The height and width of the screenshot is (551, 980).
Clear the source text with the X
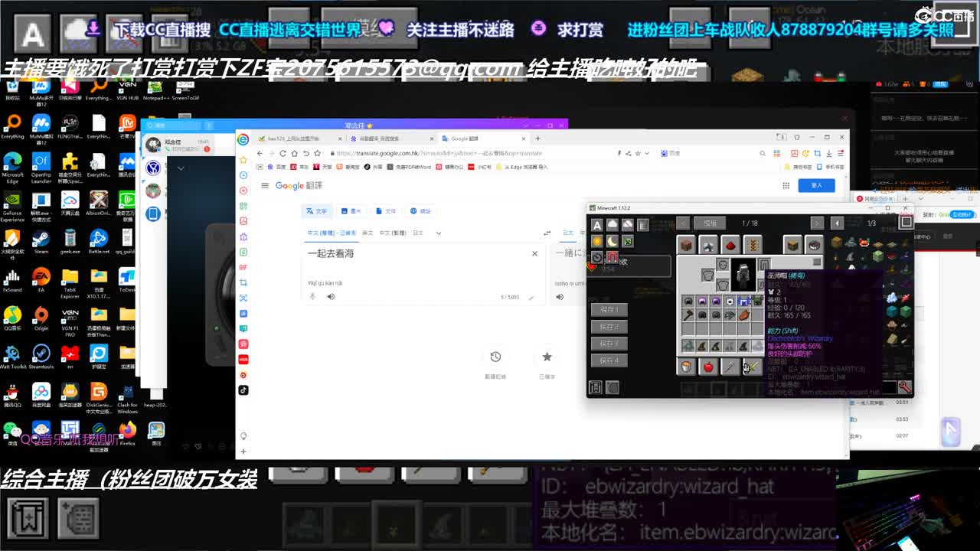(x=534, y=253)
